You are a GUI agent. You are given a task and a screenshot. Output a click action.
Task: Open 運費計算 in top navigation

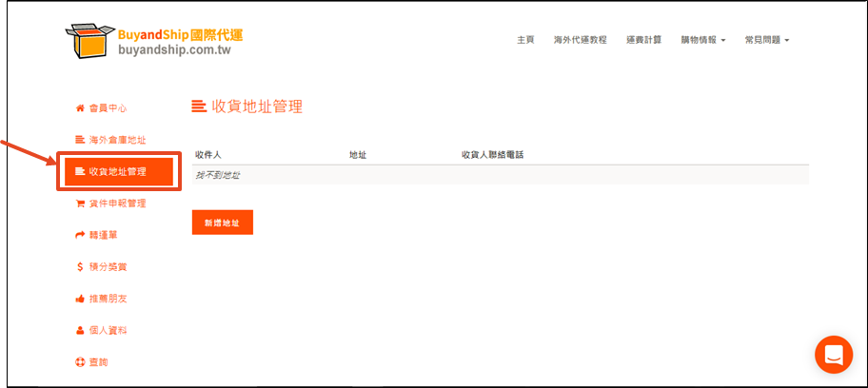pyautogui.click(x=643, y=40)
